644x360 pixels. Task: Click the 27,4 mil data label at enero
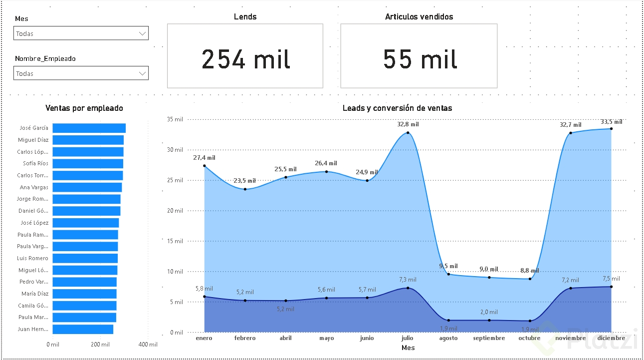click(x=204, y=158)
